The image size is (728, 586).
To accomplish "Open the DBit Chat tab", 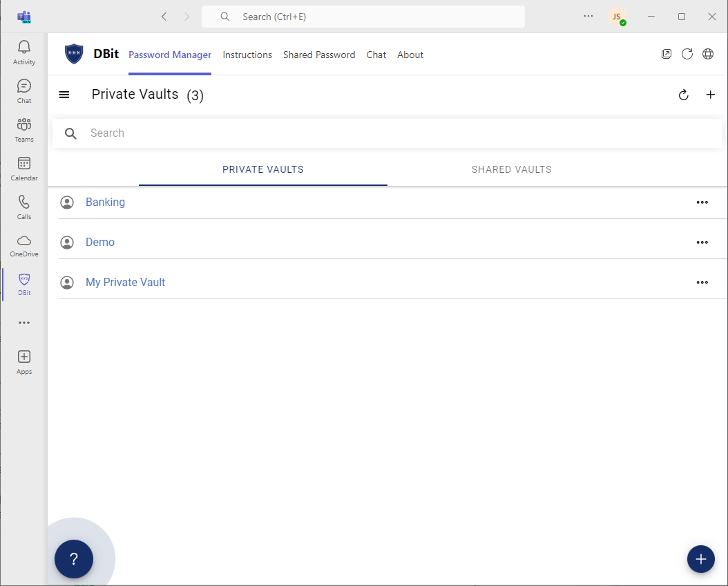I will 376,55.
